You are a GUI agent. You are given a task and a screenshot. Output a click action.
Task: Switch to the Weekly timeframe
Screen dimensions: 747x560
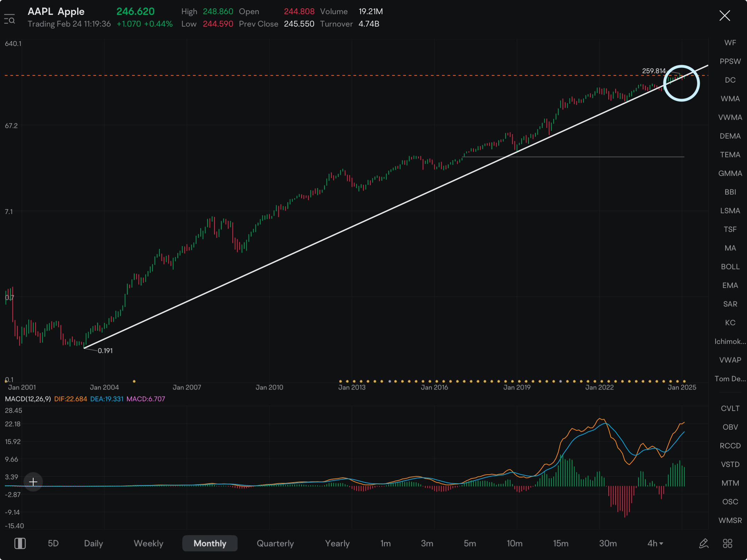(148, 543)
